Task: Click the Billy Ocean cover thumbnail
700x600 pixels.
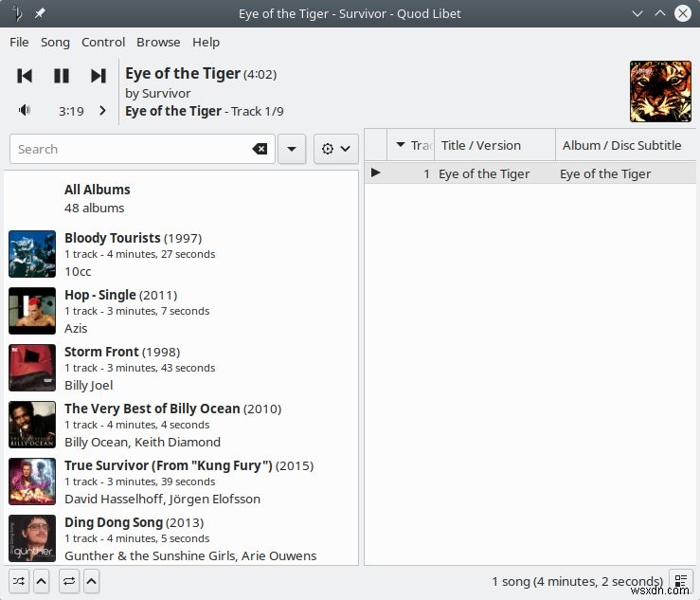Action: point(32,425)
